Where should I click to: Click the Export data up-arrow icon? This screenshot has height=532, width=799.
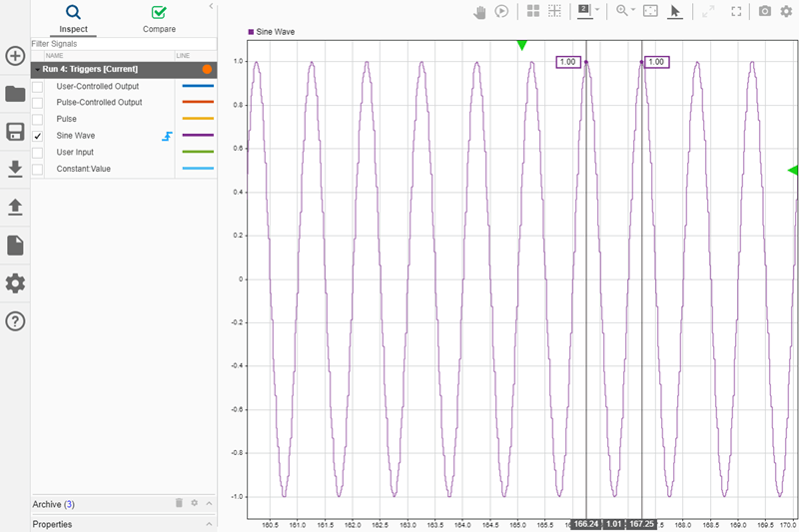coord(15,208)
